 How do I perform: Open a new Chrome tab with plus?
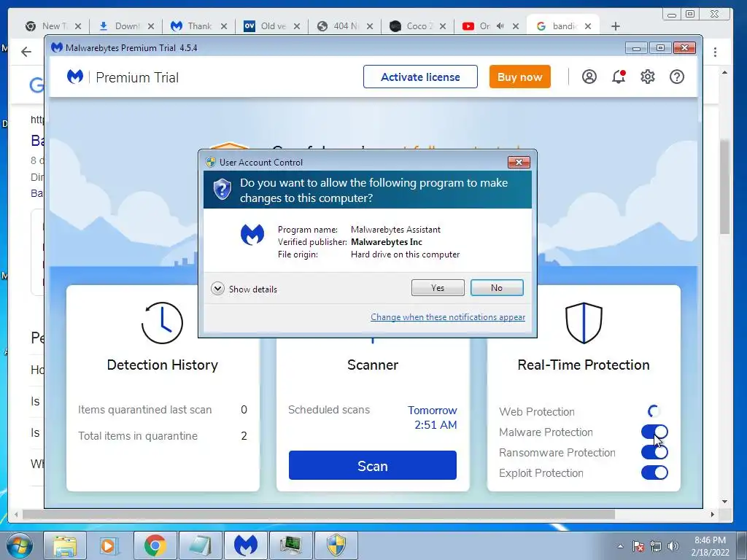[x=616, y=26]
